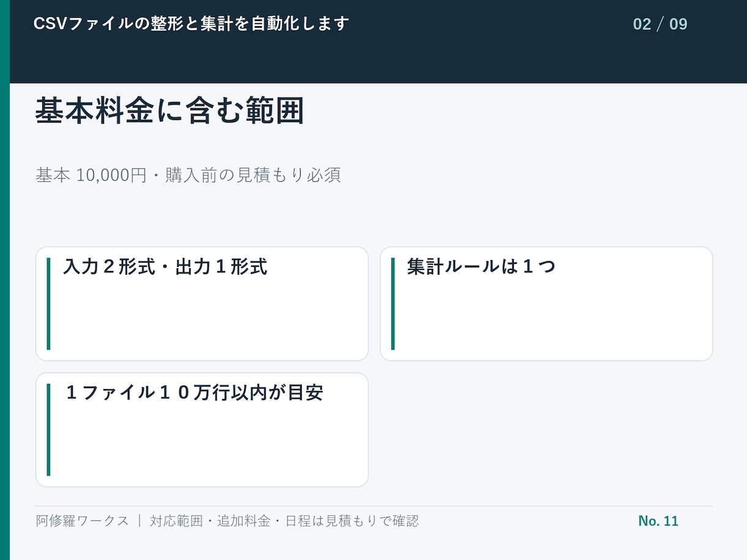The height and width of the screenshot is (560, 747).
Task: Click the header title CSVファイルの整形と集計を自動化します
Action: [191, 24]
